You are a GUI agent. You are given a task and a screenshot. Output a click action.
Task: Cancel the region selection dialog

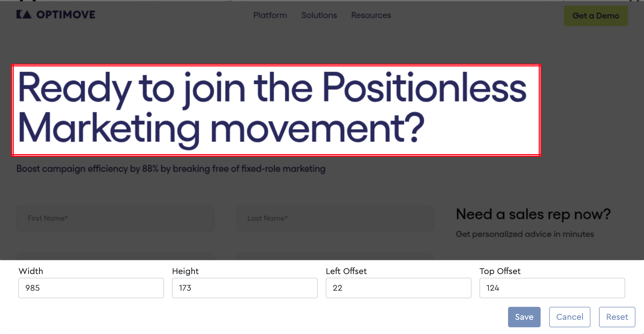tap(570, 317)
